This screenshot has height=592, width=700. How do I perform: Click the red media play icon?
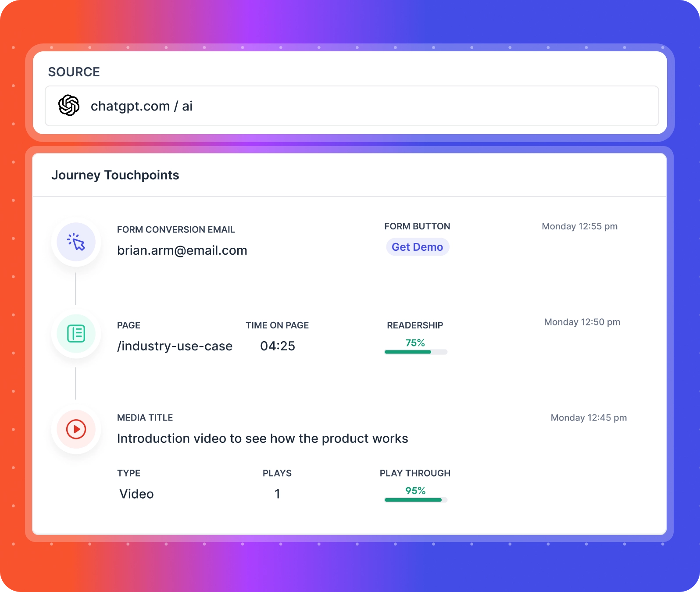pyautogui.click(x=76, y=429)
